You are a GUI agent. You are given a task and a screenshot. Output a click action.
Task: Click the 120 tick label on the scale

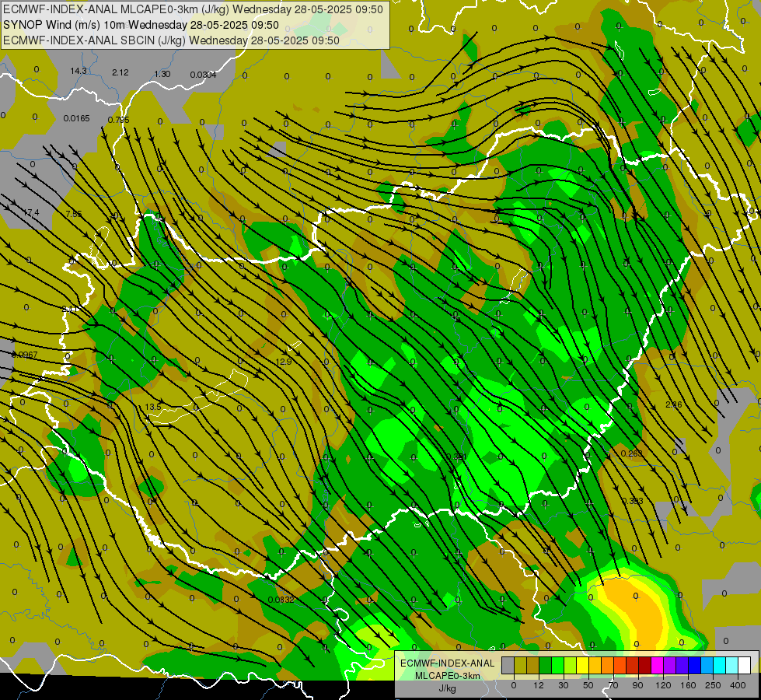[x=663, y=685]
